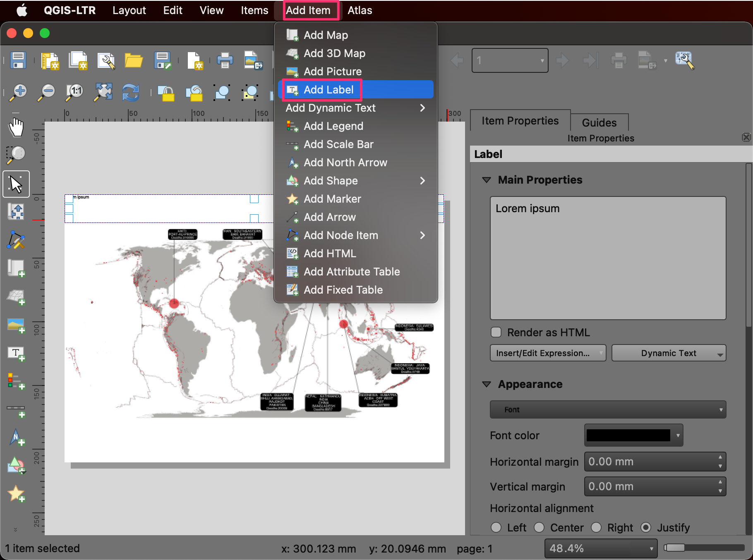Select Right horizontal alignment radio button
Viewport: 753px width, 560px height.
point(596,527)
